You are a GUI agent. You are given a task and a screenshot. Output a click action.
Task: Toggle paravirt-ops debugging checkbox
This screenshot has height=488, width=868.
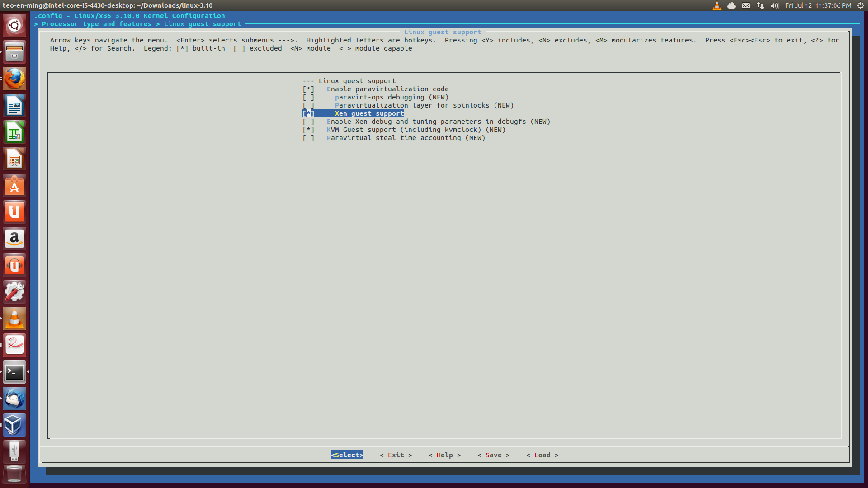click(x=308, y=97)
